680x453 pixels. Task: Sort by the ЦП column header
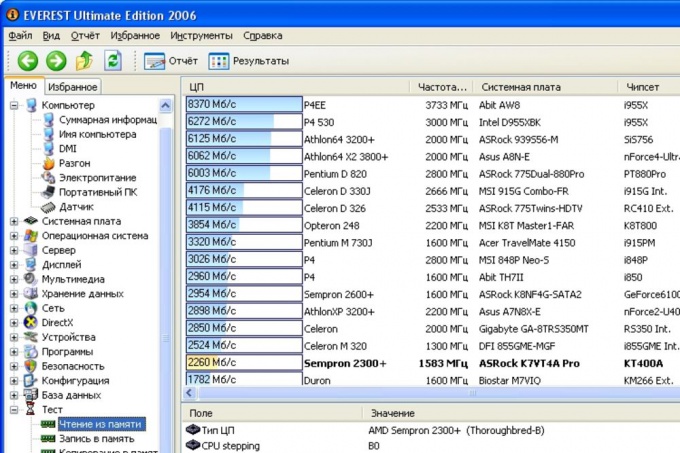[x=296, y=87]
